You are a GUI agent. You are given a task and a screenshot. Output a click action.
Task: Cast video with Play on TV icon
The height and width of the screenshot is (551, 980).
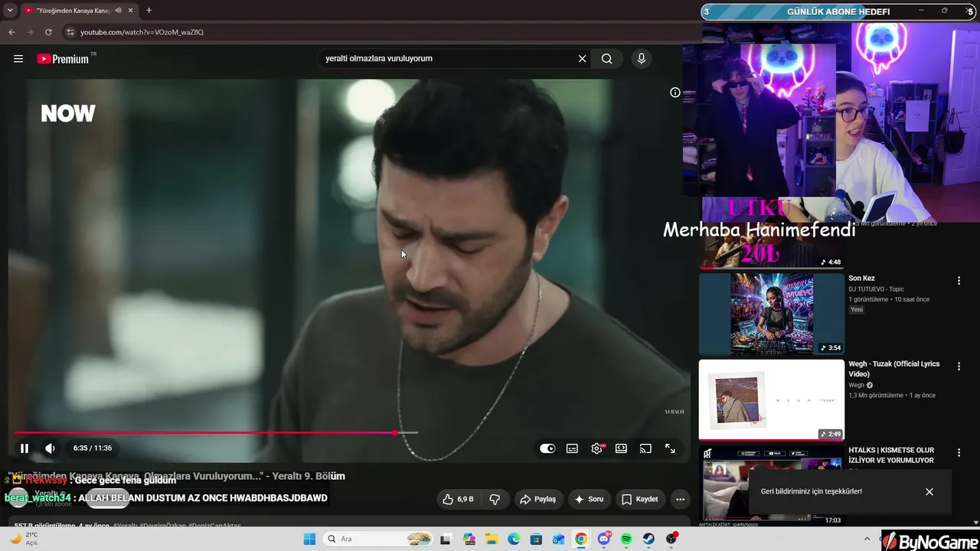click(x=645, y=448)
